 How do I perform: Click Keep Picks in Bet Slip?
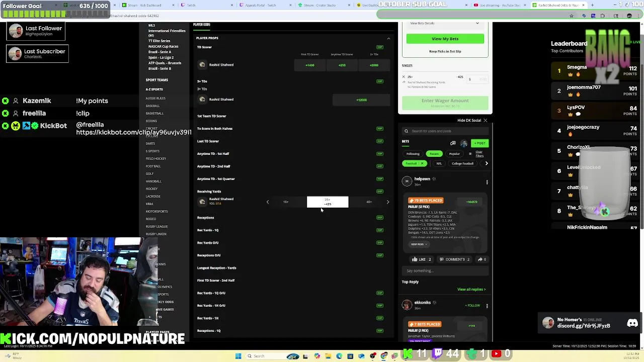point(445,51)
